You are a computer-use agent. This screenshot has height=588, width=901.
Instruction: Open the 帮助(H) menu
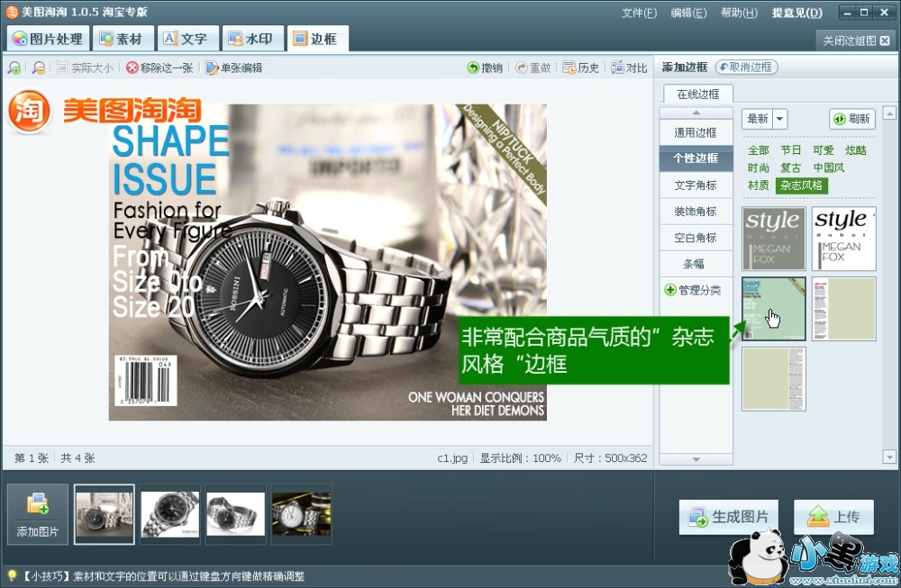pyautogui.click(x=739, y=13)
